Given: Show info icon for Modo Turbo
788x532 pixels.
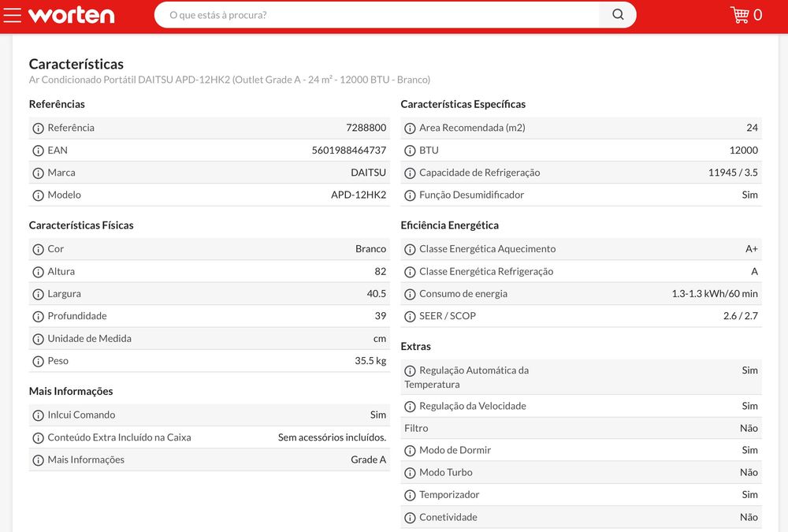Looking at the screenshot, I should [410, 473].
